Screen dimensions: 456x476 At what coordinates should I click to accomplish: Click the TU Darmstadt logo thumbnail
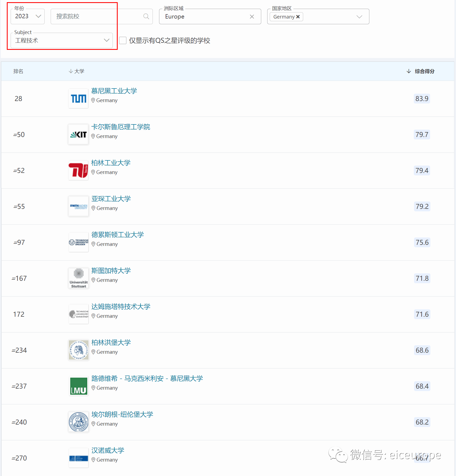[78, 314]
